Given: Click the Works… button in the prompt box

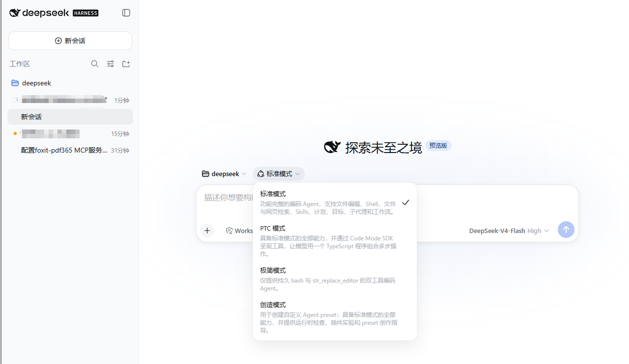Looking at the screenshot, I should [239, 231].
